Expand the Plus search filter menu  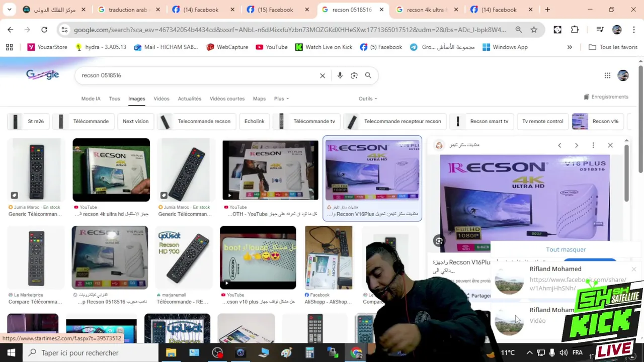point(281,99)
